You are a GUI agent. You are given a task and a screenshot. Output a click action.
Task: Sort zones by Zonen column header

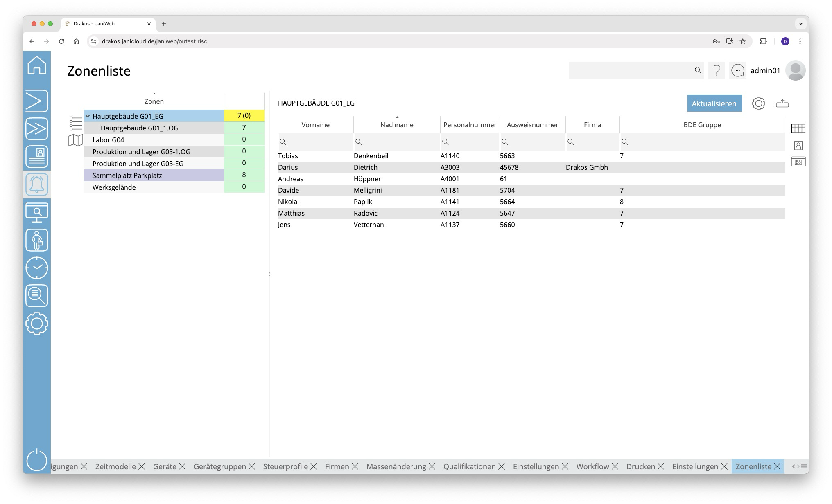tap(154, 101)
